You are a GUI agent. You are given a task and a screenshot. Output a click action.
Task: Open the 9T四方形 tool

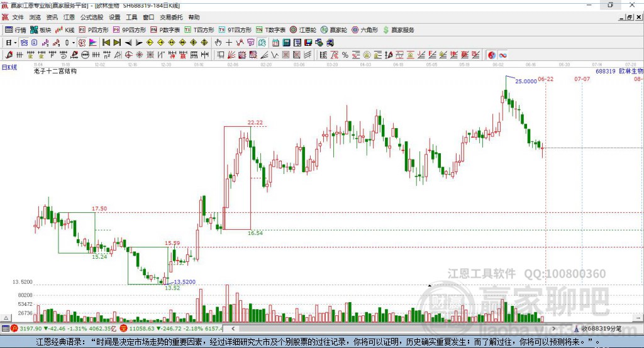point(235,30)
